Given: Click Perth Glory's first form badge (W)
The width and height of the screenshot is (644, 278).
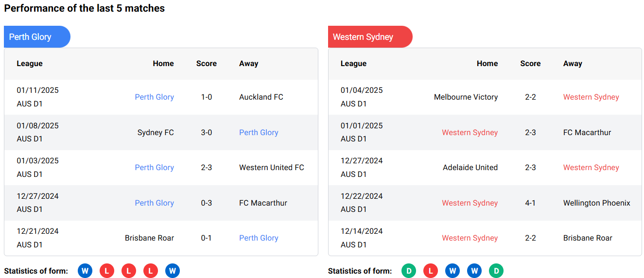Looking at the screenshot, I should (x=85, y=271).
